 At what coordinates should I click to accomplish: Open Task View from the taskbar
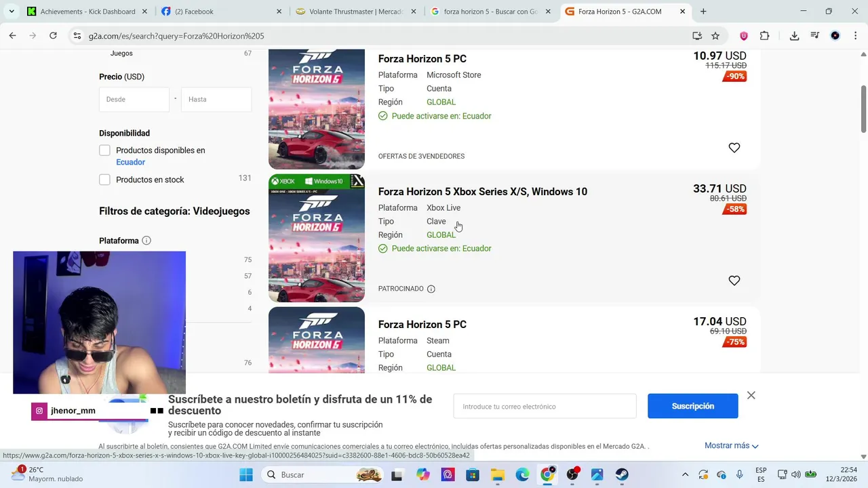pos(397,474)
